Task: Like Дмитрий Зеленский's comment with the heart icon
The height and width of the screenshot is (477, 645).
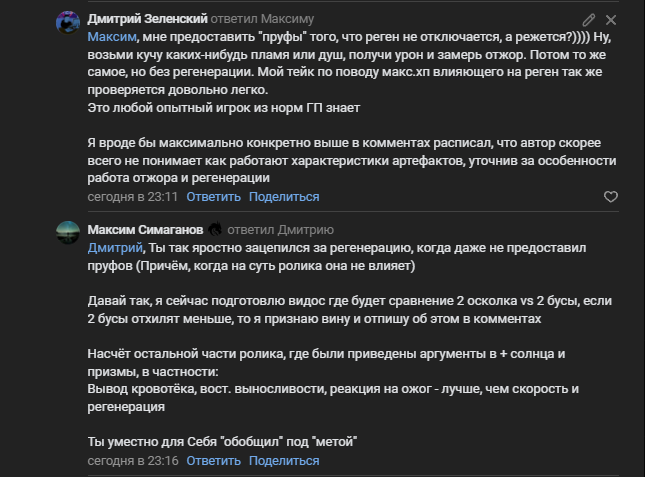Action: [x=610, y=197]
